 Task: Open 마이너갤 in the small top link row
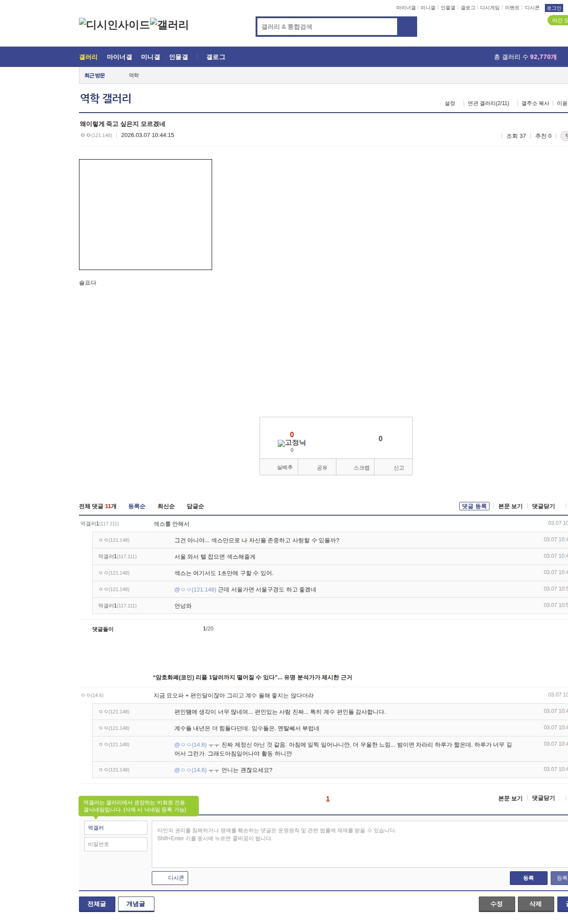tap(406, 8)
